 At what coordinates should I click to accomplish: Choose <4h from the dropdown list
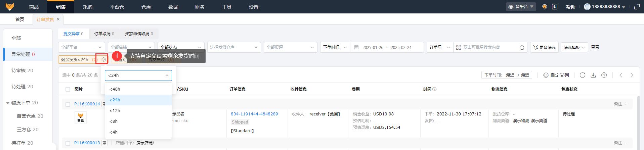click(138, 132)
